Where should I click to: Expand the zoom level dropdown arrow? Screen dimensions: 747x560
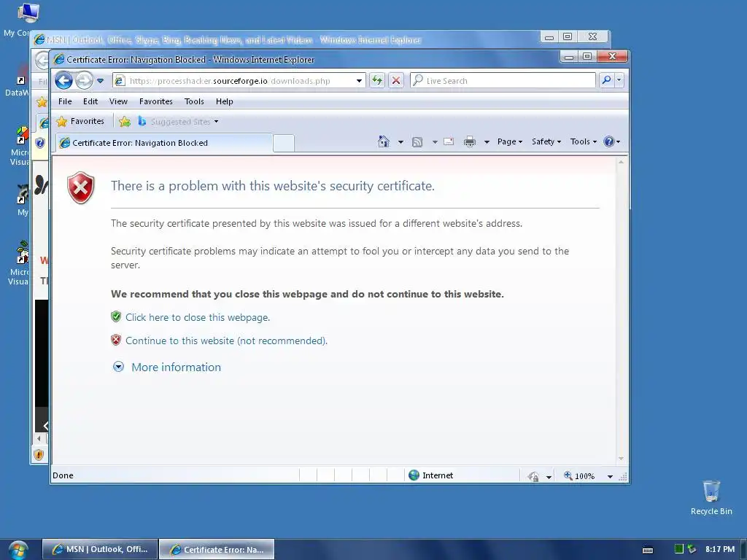(610, 476)
